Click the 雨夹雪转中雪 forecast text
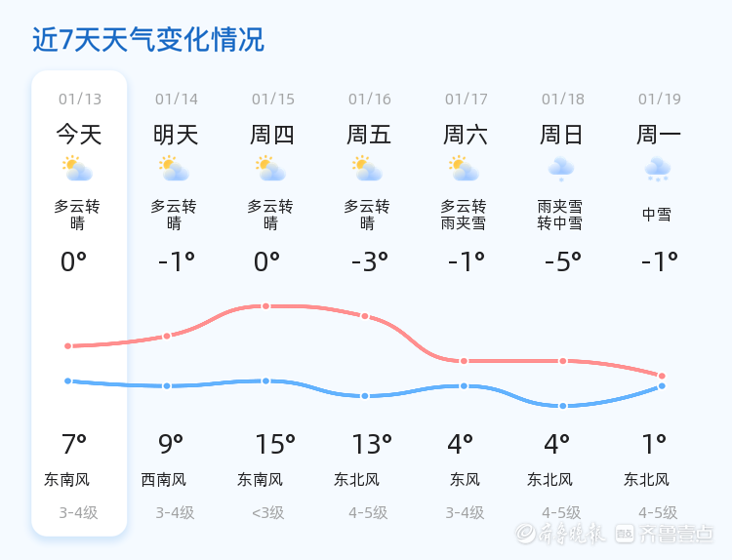This screenshot has width=732, height=560. tap(560, 215)
